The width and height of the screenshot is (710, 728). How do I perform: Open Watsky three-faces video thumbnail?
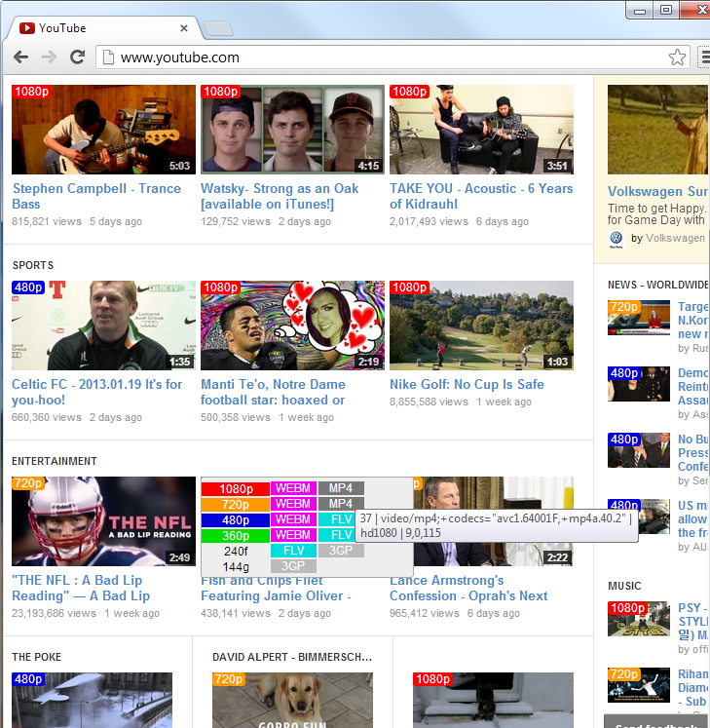(x=292, y=130)
